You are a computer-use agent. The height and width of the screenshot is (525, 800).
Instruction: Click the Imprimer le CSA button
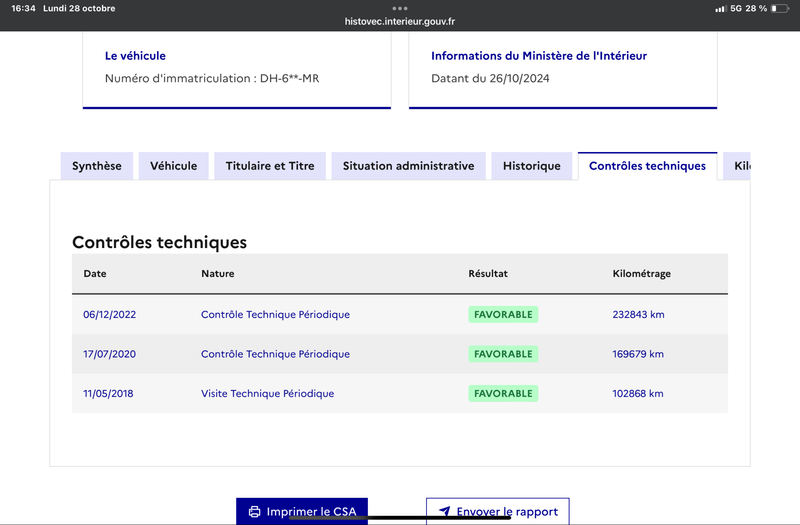pyautogui.click(x=302, y=511)
